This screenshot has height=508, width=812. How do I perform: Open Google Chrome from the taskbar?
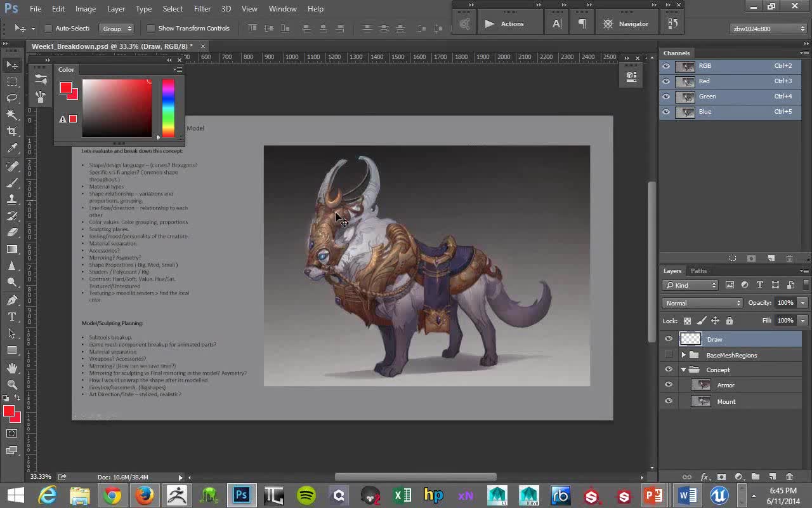[x=112, y=495]
